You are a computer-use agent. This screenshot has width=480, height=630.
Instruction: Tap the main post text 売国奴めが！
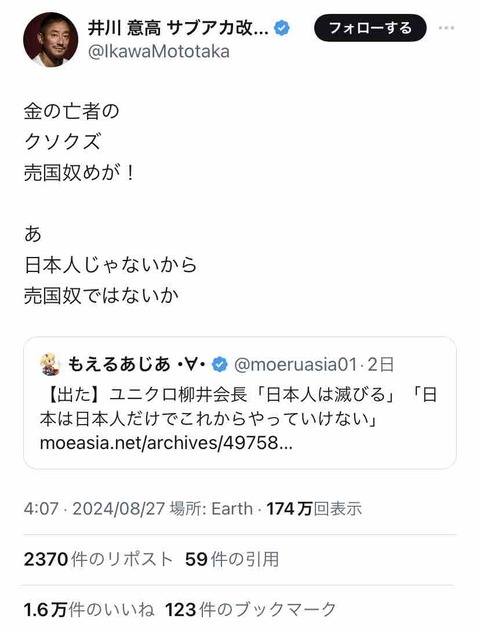pyautogui.click(x=80, y=173)
